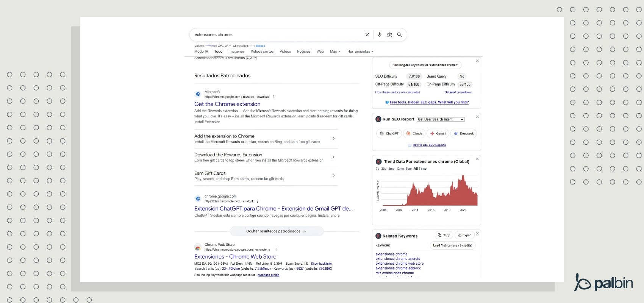Expand the 'Earn Gift Cards' chevron
644x303 pixels.
[333, 175]
